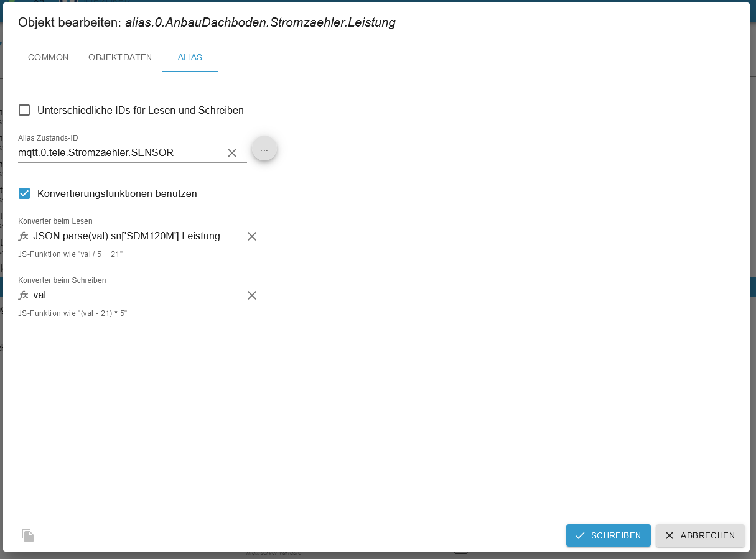Click the 'Alias Zustands-ID' label
Image resolution: width=756 pixels, height=559 pixels.
(x=48, y=138)
